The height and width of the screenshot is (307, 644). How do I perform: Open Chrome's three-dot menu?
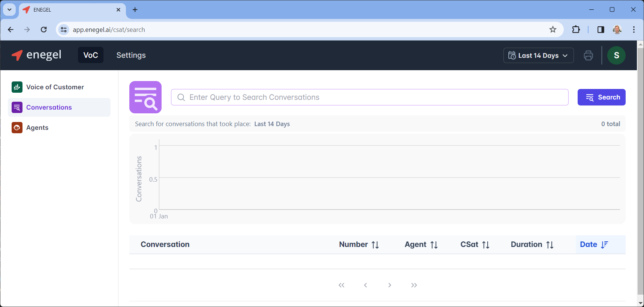pos(634,30)
